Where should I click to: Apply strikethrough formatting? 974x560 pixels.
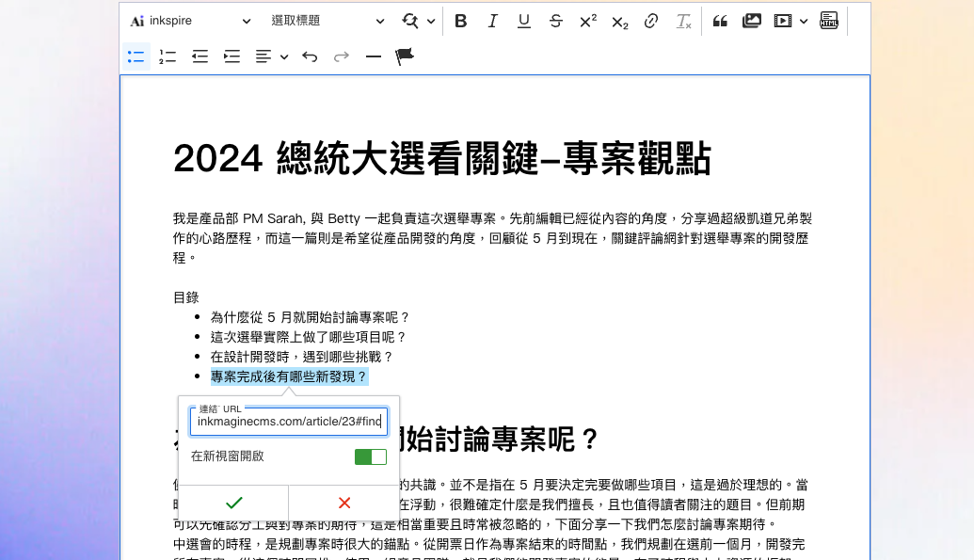tap(555, 21)
